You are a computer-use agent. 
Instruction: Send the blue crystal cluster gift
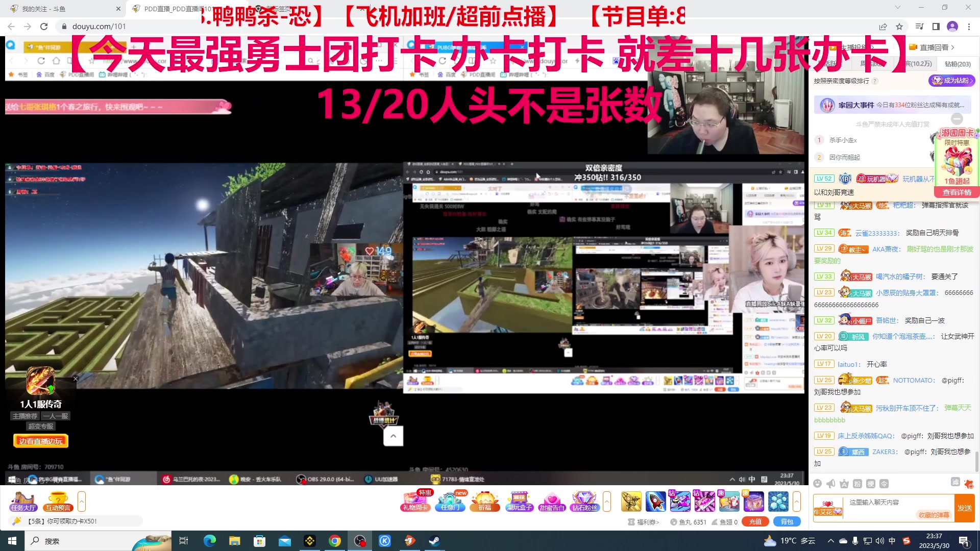tap(778, 502)
